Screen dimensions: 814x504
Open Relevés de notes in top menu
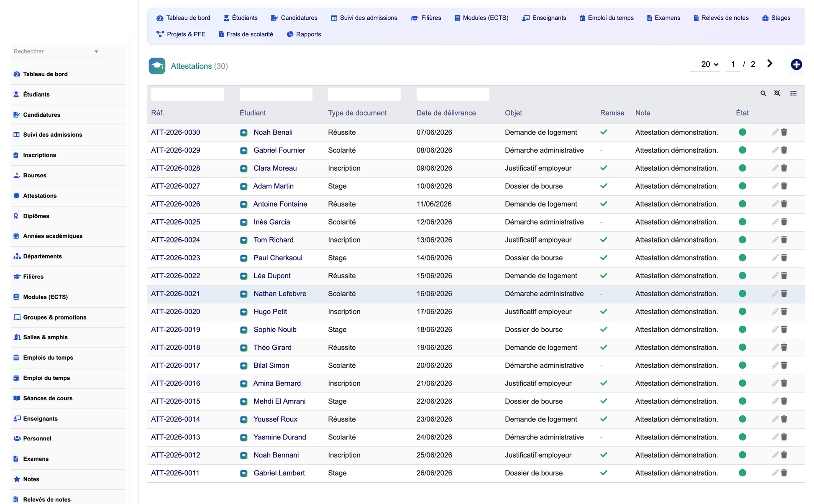pos(721,18)
